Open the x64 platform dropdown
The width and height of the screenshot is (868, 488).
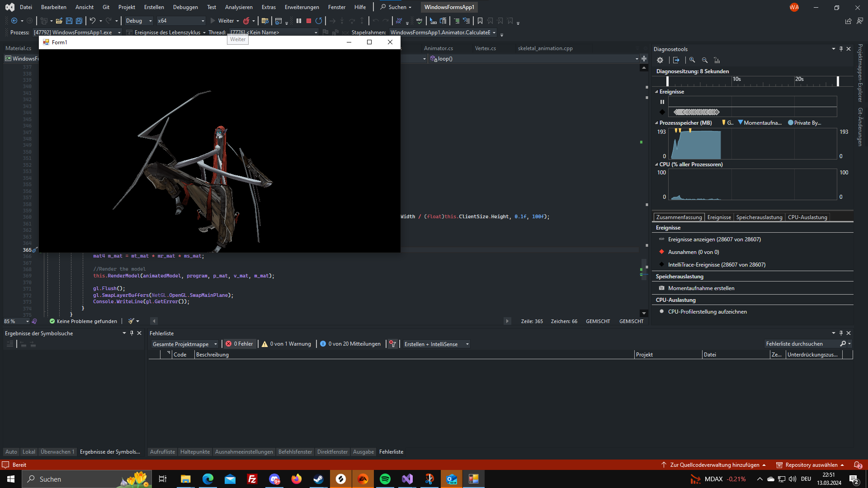[x=181, y=21]
